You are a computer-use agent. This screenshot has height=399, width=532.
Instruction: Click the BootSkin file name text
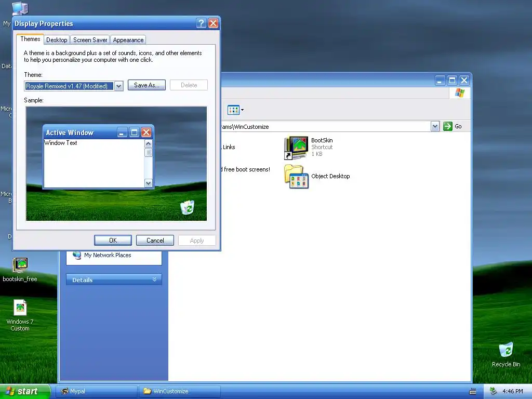[322, 140]
